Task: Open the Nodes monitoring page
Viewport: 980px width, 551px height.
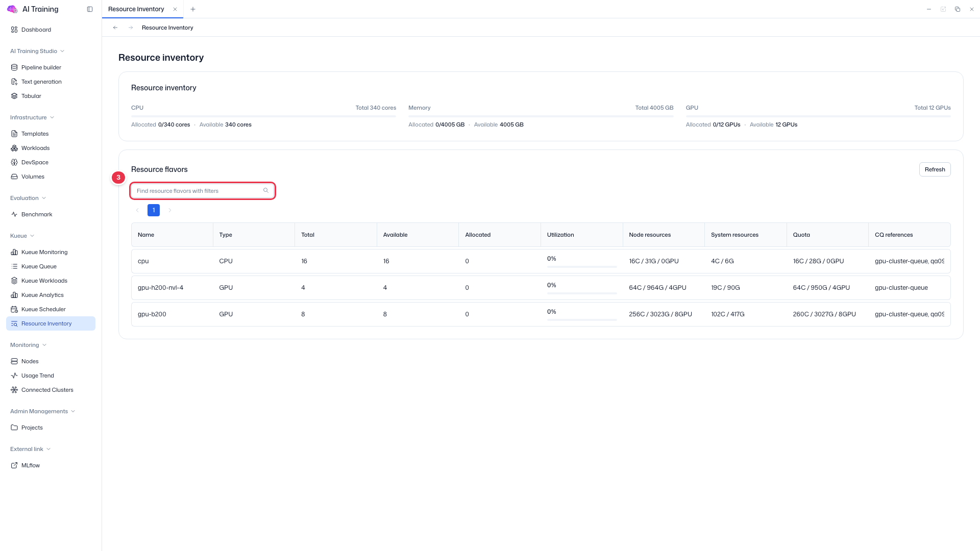Action: click(51, 361)
